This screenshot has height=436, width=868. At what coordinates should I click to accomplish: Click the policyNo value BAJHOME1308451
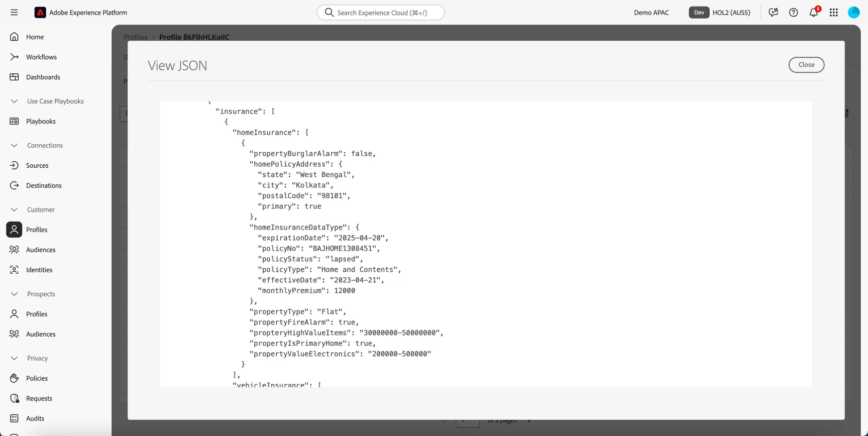(x=343, y=249)
